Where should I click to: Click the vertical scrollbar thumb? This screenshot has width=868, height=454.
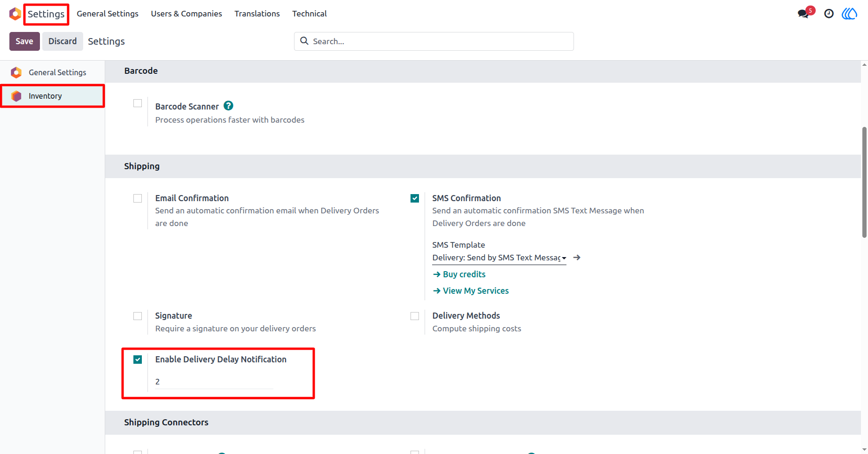coord(864,182)
